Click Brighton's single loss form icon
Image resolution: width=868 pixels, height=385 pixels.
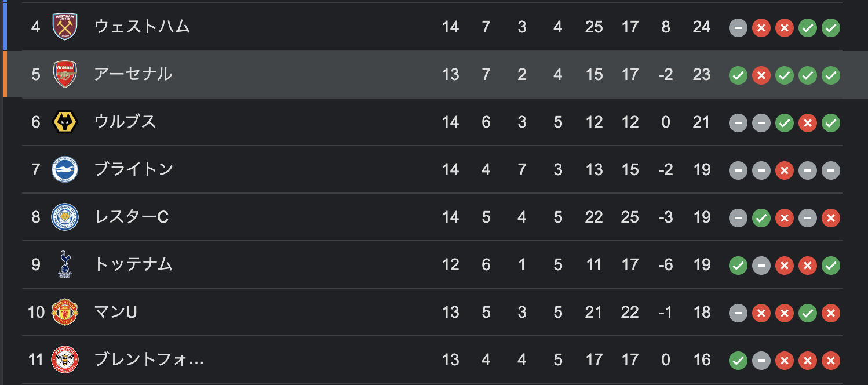(784, 170)
